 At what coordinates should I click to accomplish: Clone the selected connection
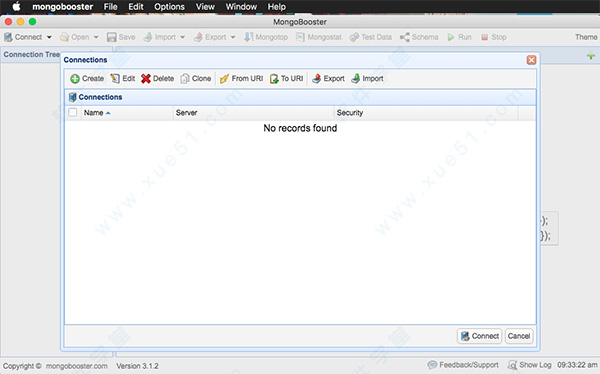tap(196, 78)
